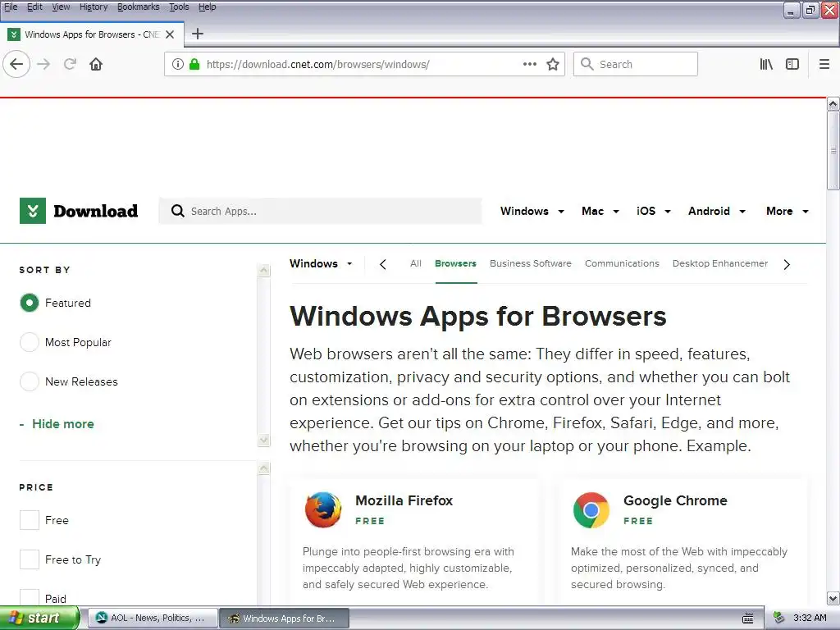
Task: Select the Featured sort option
Action: click(x=30, y=303)
